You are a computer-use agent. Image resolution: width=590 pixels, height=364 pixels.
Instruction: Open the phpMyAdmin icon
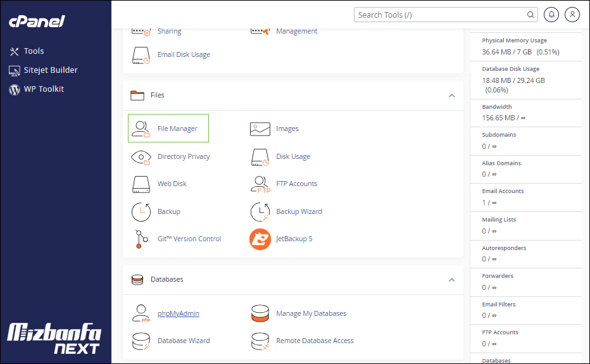point(141,313)
